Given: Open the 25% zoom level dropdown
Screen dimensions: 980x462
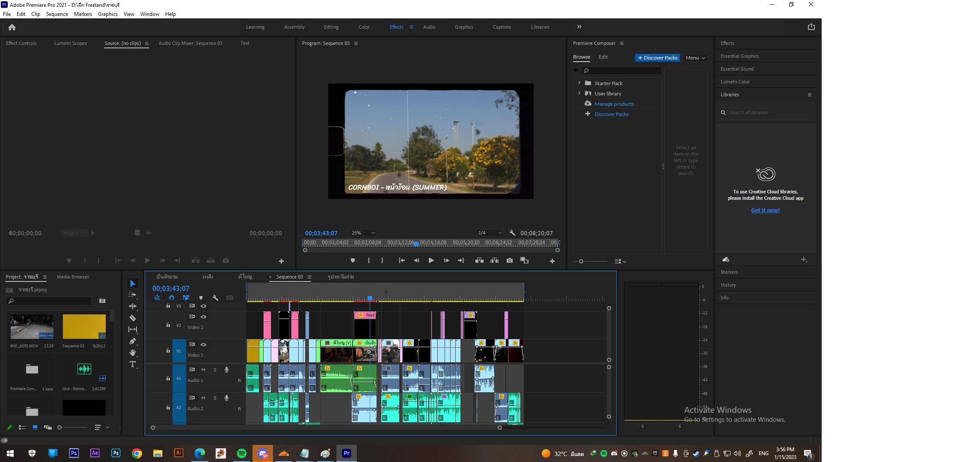Looking at the screenshot, I should tap(363, 233).
